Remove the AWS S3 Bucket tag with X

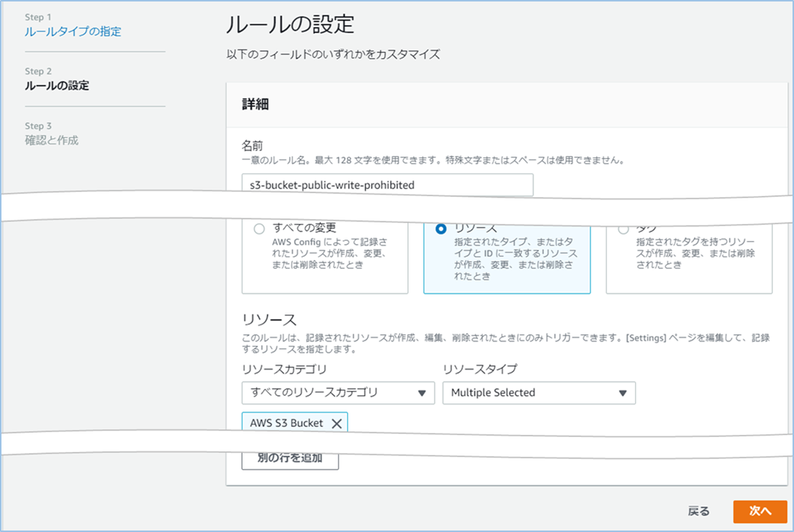pyautogui.click(x=337, y=423)
